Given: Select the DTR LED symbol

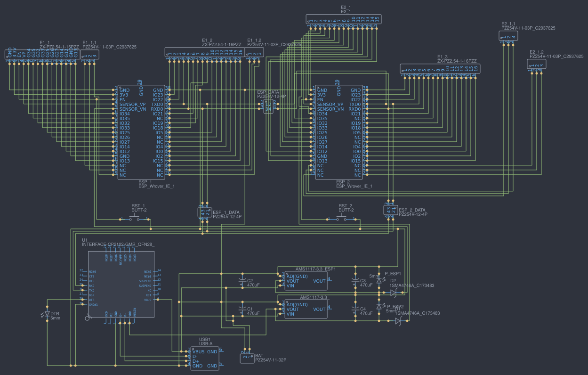Looking at the screenshot, I should (x=47, y=313).
